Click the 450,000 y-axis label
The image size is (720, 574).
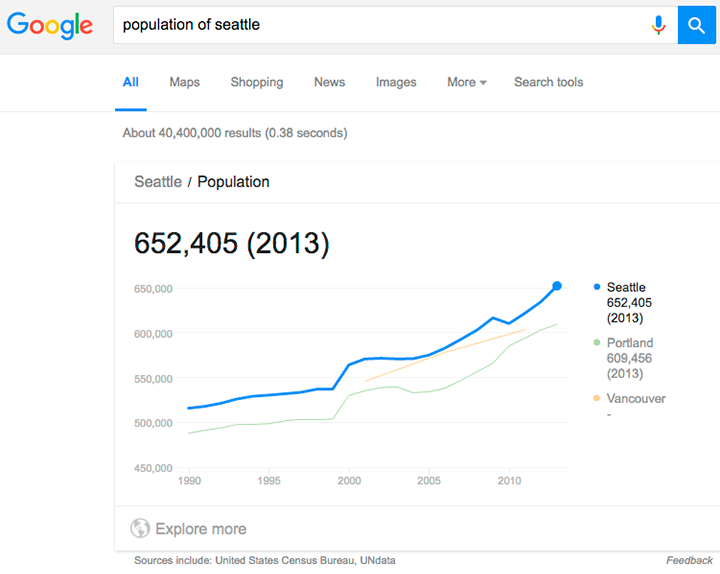153,468
